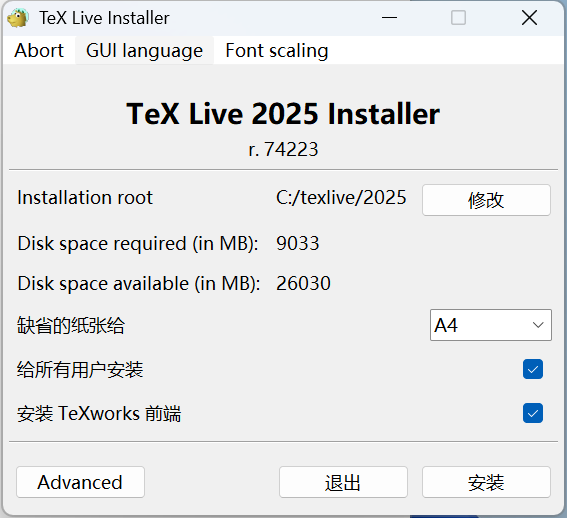The width and height of the screenshot is (567, 518).
Task: Click the Advanced button
Action: [x=80, y=482]
